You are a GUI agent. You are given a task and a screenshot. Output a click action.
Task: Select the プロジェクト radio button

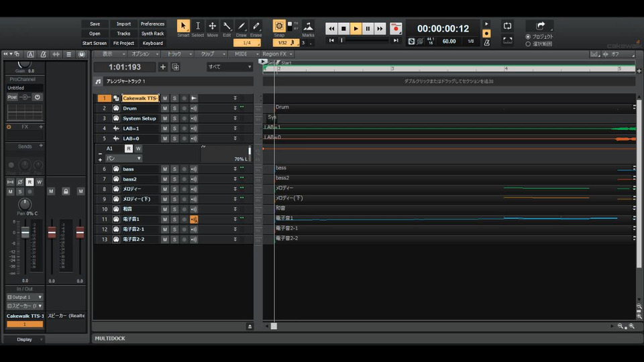528,36
